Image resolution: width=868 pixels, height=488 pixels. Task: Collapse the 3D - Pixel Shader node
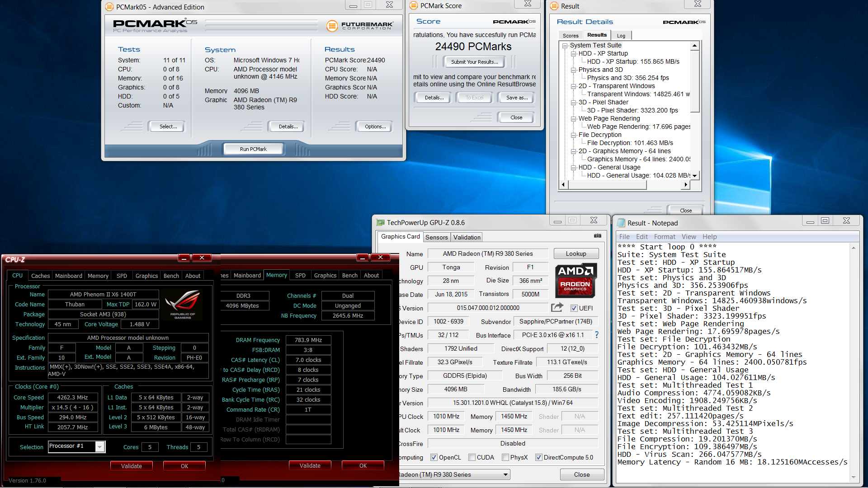574,103
